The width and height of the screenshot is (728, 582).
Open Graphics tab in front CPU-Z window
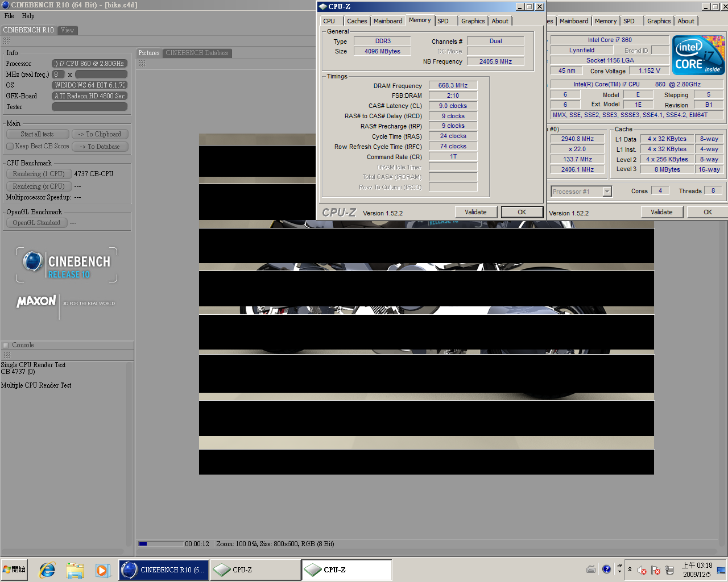473,21
